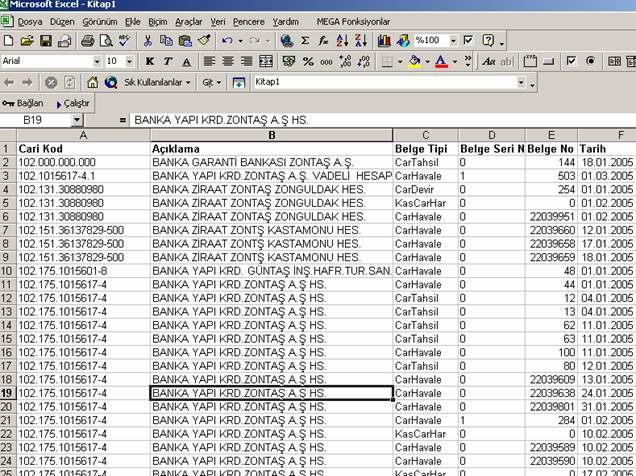Viewport: 636px width, 476px height.
Task: Activate the Format Painter brush
Action: [204, 41]
